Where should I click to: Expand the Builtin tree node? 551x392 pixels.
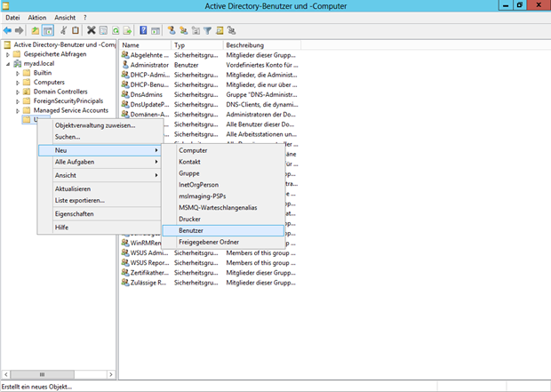pyautogui.click(x=17, y=73)
